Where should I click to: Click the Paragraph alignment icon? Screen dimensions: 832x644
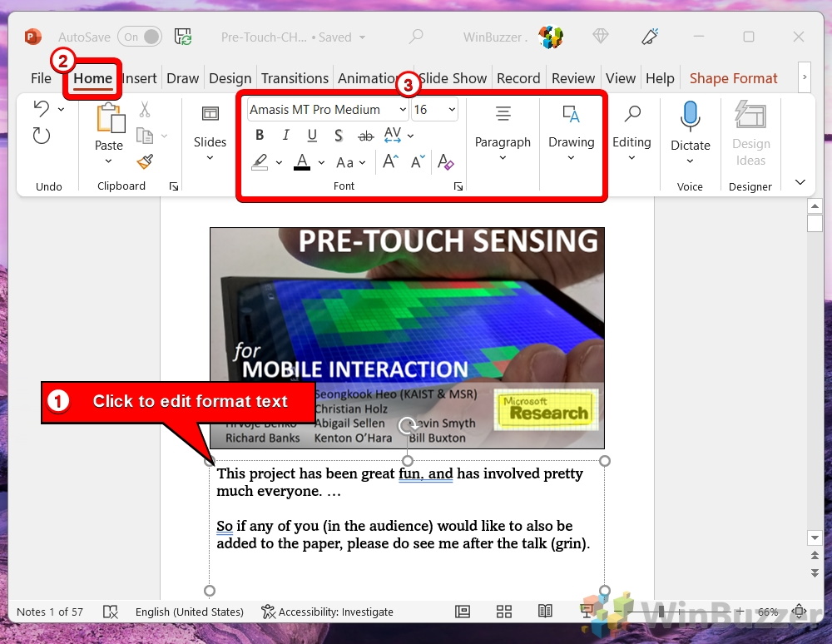pos(503,113)
